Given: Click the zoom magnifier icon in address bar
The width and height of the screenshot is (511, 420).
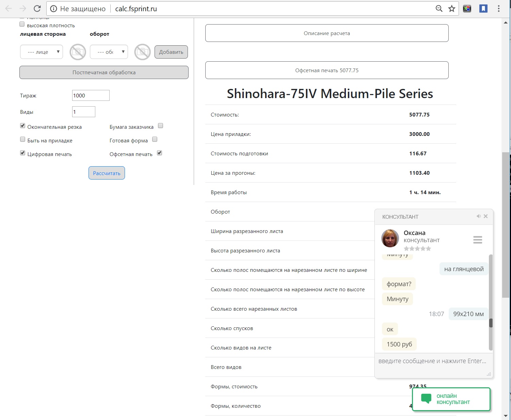Looking at the screenshot, I should pos(439,9).
